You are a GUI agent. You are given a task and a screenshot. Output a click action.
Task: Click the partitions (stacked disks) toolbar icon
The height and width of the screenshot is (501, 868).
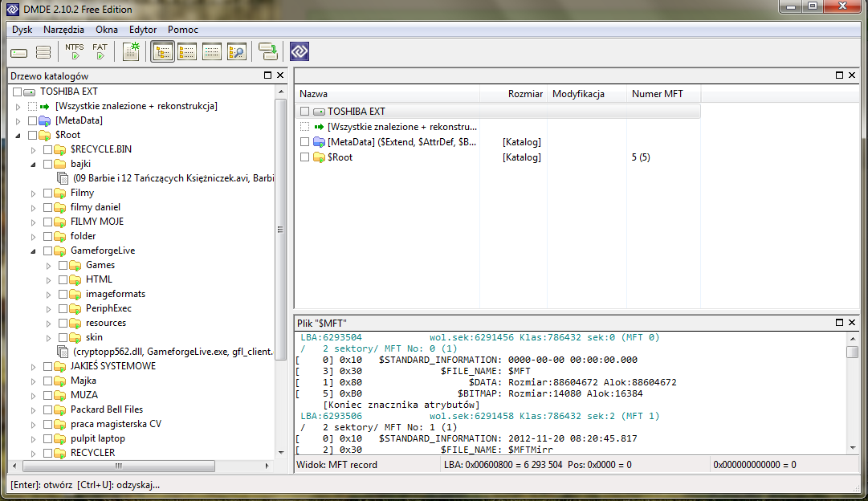tap(43, 52)
